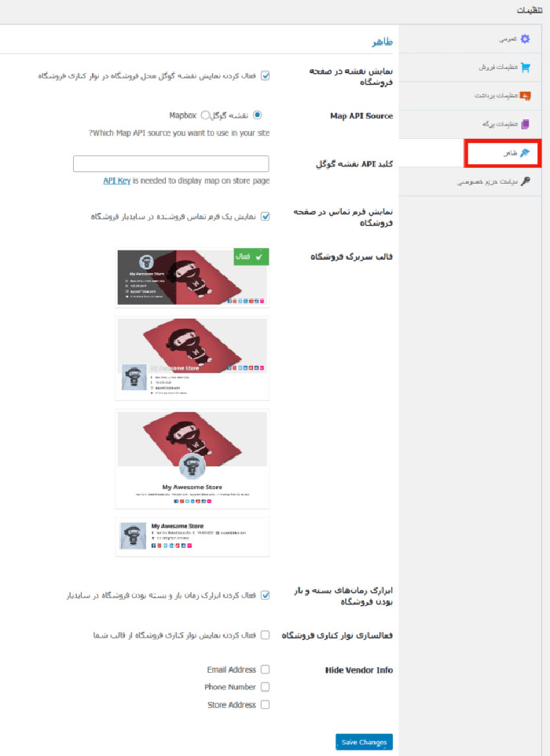The image size is (550, 756).
Task: Click the purple page settings icon
Action: coord(525,124)
